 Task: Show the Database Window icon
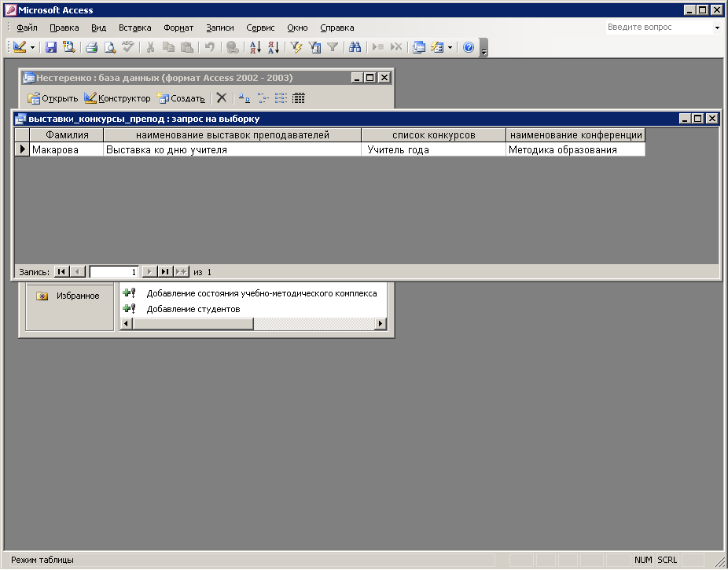tap(419, 47)
